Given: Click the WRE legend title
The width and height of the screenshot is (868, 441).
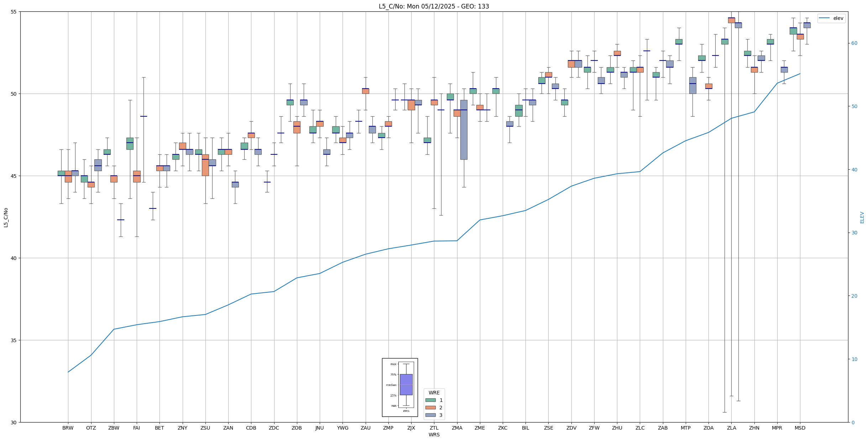Looking at the screenshot, I should click(434, 393).
